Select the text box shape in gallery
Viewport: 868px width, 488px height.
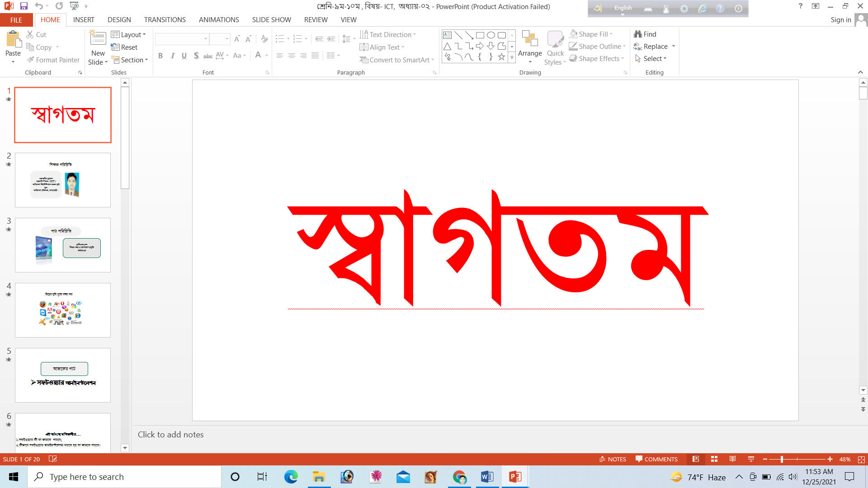pos(447,35)
